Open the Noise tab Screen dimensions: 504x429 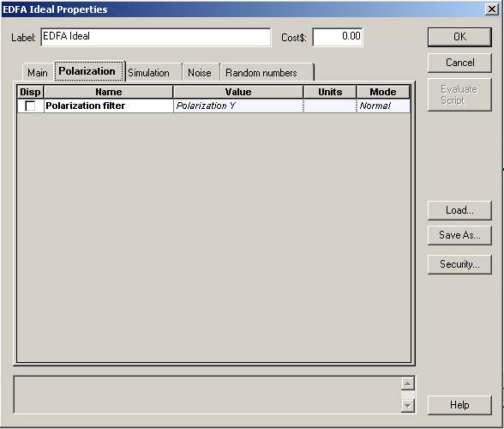click(200, 72)
